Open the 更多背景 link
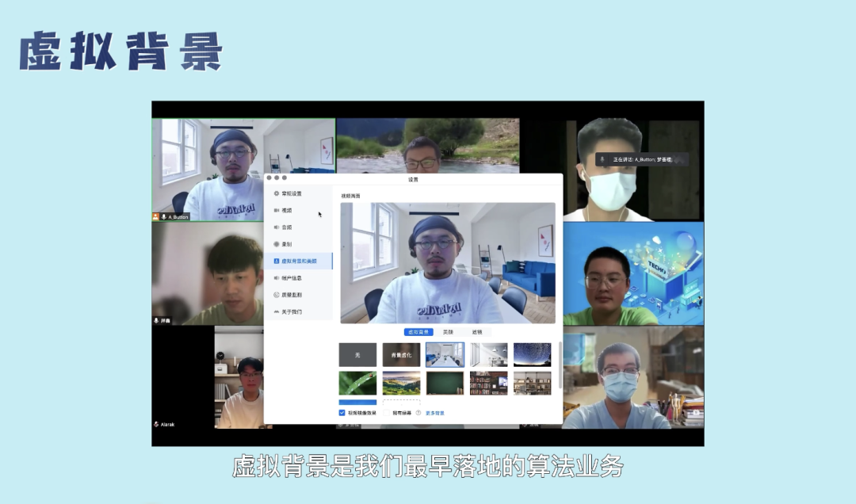The image size is (856, 504). point(435,413)
